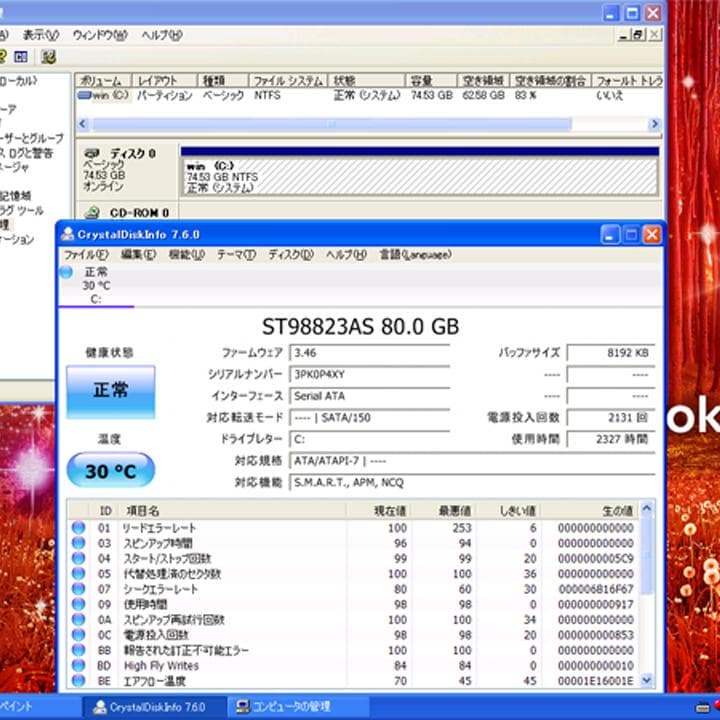
Task: Click the 容量 column header
Action: (x=431, y=81)
